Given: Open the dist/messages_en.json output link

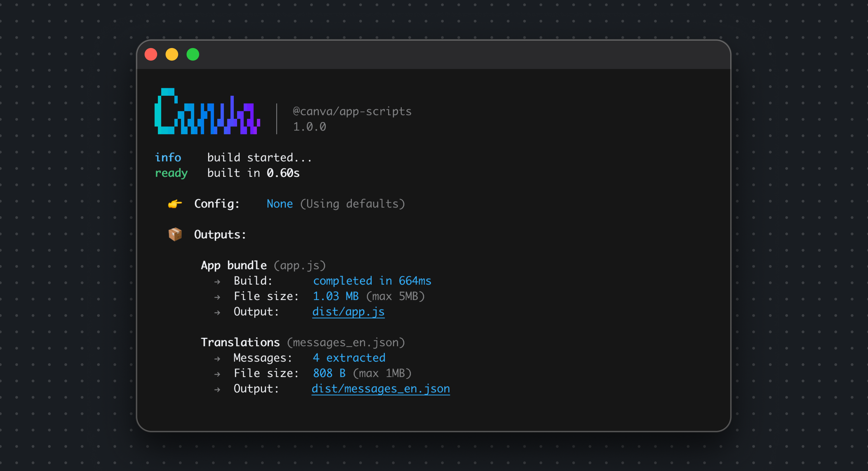Looking at the screenshot, I should point(381,389).
